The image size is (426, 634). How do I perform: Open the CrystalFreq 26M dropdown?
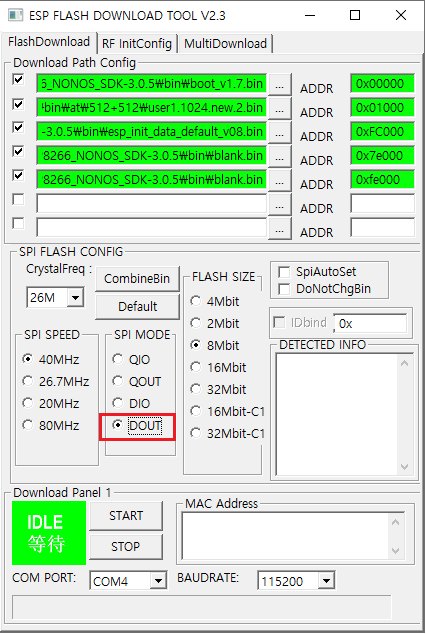(76, 298)
